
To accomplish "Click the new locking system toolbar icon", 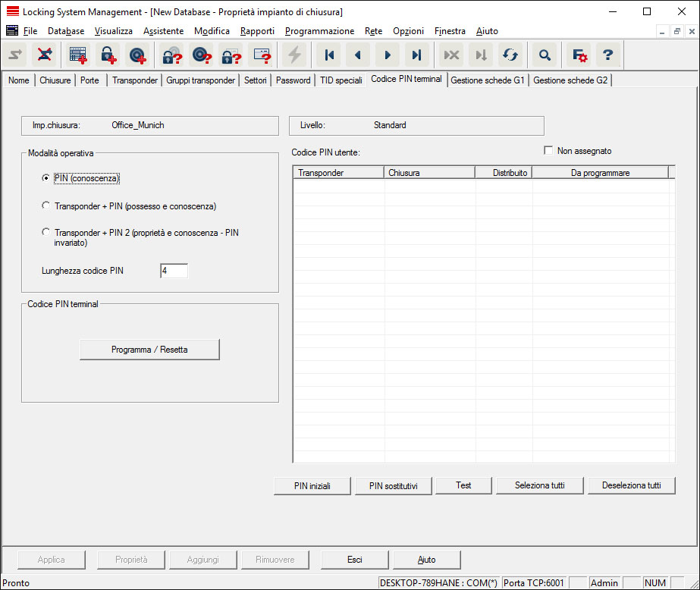I will click(78, 55).
